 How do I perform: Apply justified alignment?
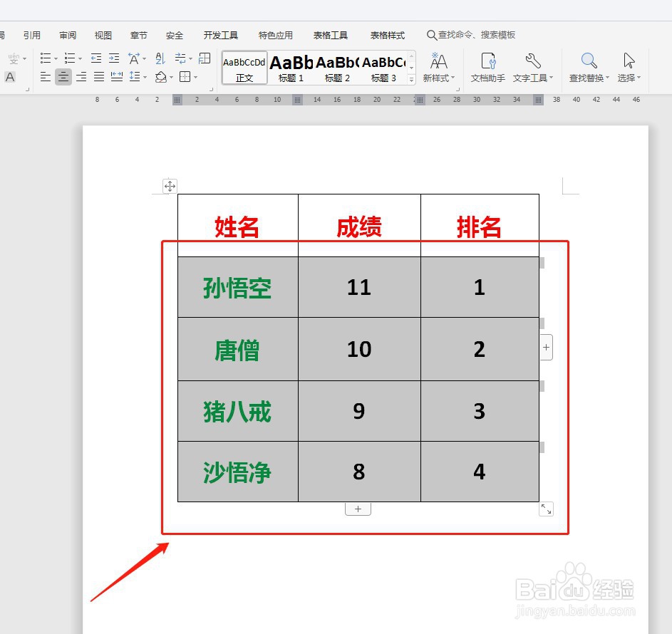tap(99, 77)
